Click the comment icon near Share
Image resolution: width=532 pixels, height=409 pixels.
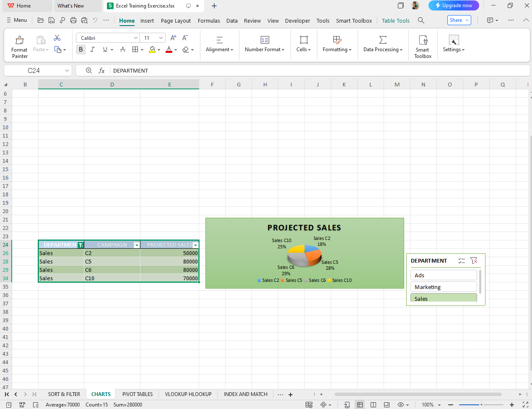click(x=490, y=20)
